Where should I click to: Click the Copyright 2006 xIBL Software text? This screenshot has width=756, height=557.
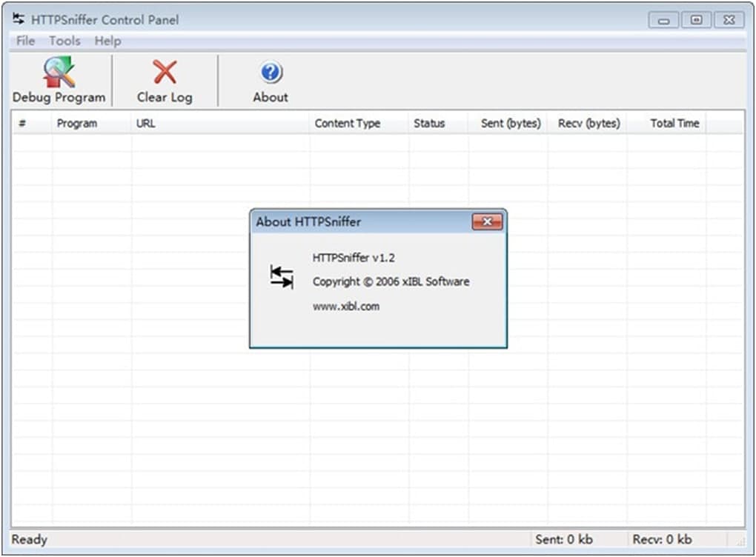391,282
